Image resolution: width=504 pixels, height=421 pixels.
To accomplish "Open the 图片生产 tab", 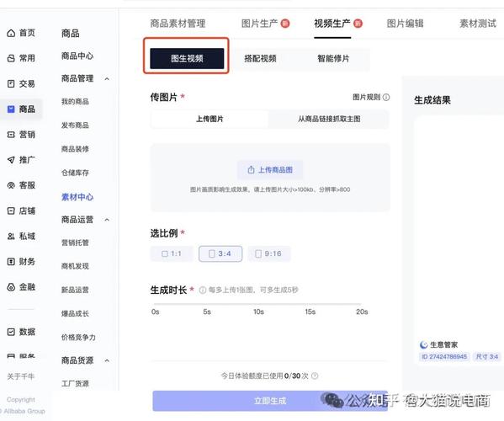I will [259, 24].
